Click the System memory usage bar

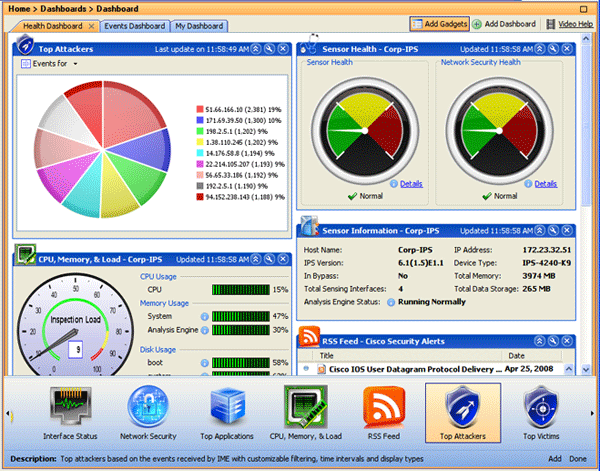point(241,316)
